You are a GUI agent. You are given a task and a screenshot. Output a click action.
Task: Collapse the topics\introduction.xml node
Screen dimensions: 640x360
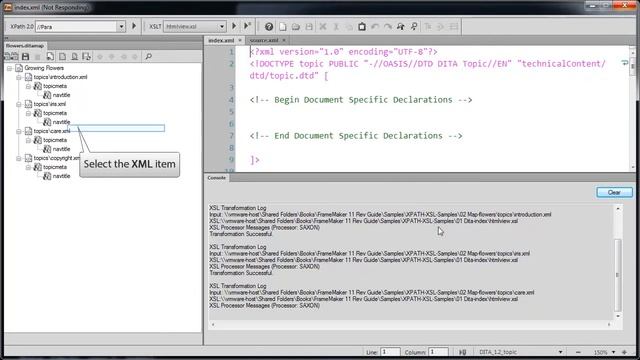(x=19, y=77)
